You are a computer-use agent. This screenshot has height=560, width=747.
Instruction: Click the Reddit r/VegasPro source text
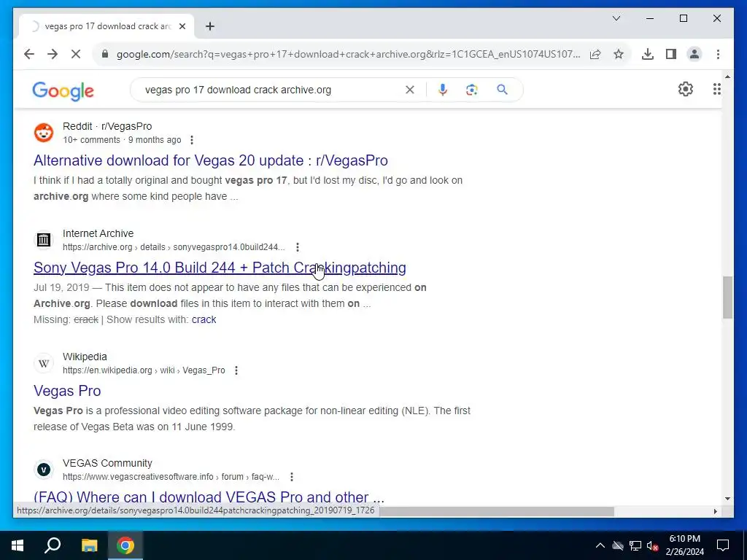coord(107,126)
